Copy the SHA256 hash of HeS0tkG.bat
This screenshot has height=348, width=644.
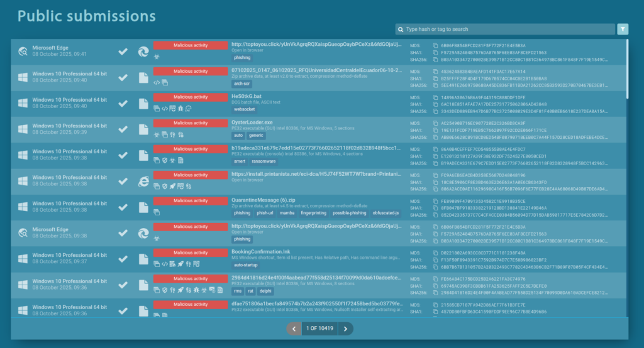[x=435, y=111]
